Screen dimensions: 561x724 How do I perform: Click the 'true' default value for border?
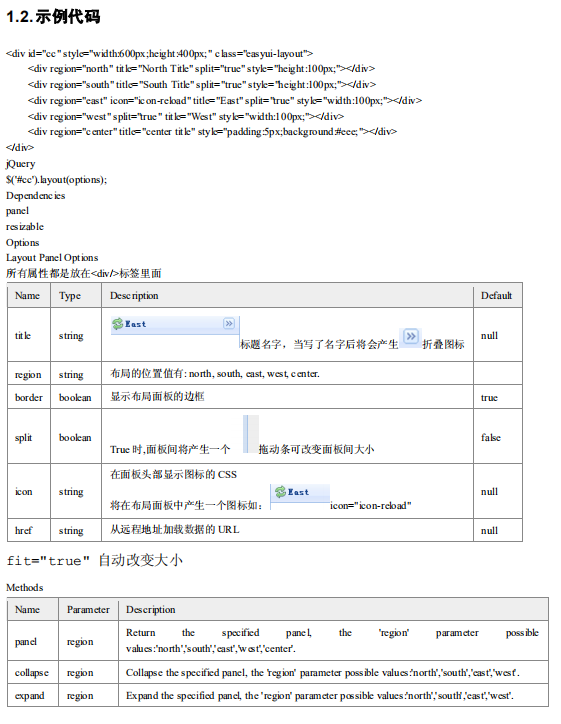pyautogui.click(x=489, y=398)
